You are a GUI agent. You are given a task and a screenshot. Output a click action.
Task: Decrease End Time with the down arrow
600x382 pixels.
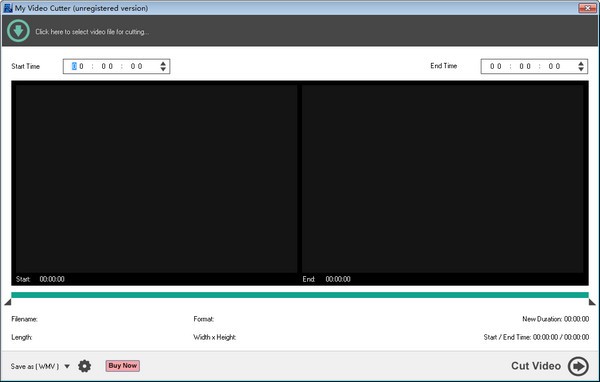click(x=581, y=69)
